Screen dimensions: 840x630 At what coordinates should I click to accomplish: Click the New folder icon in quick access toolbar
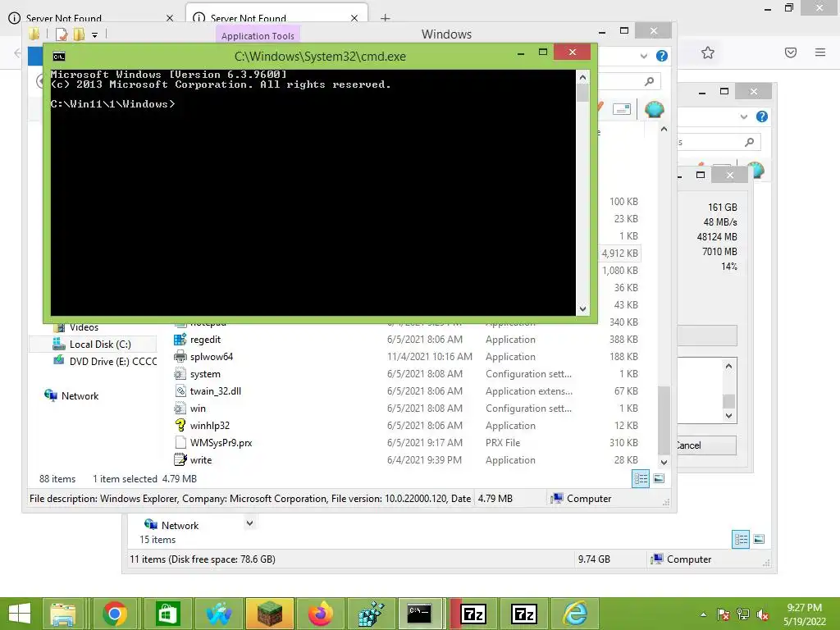79,34
